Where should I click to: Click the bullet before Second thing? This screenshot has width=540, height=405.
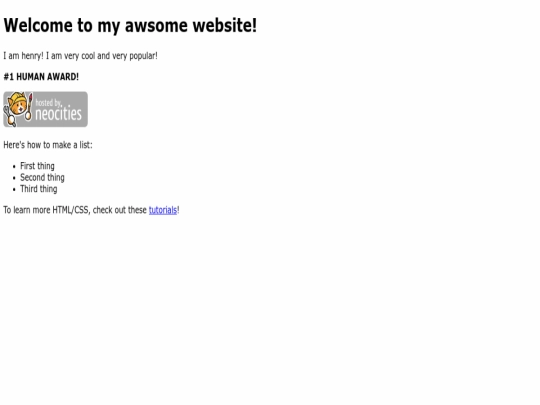[14, 178]
